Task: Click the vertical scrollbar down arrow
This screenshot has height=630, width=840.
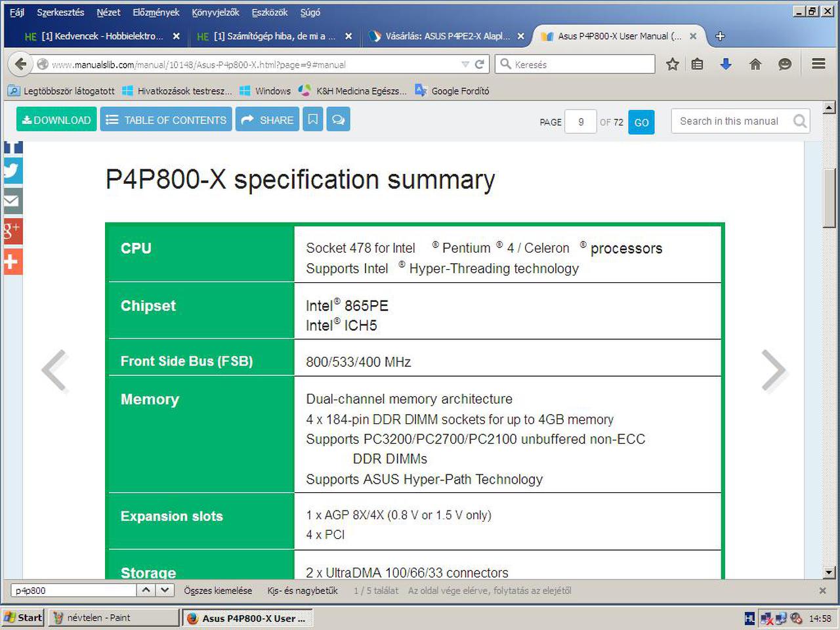Action: click(x=829, y=572)
